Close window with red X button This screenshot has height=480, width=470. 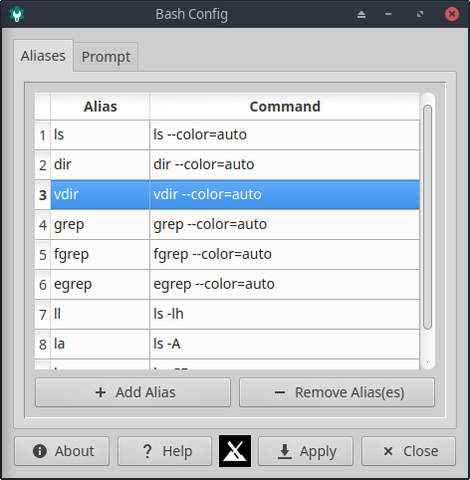[x=452, y=14]
